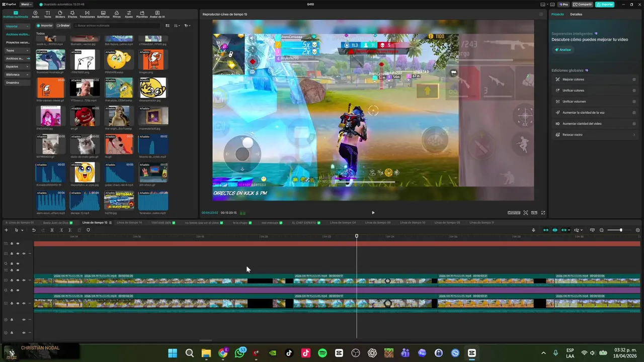Open the Texto tool panel
Viewport: 644px width, 362px height.
[x=47, y=14]
